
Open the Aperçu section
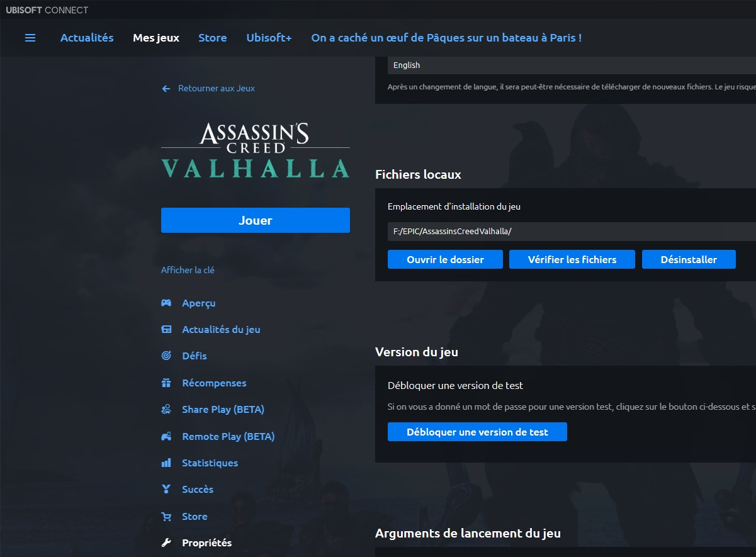(x=199, y=303)
